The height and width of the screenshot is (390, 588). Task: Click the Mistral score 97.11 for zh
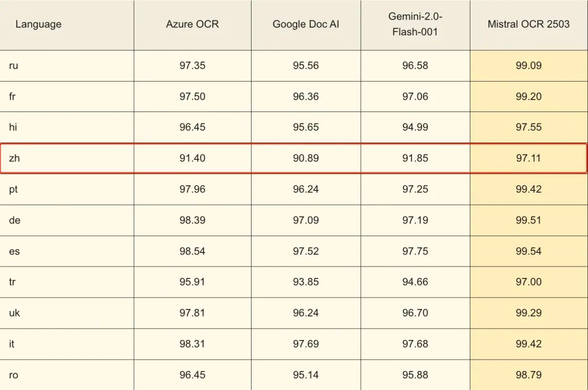click(528, 158)
